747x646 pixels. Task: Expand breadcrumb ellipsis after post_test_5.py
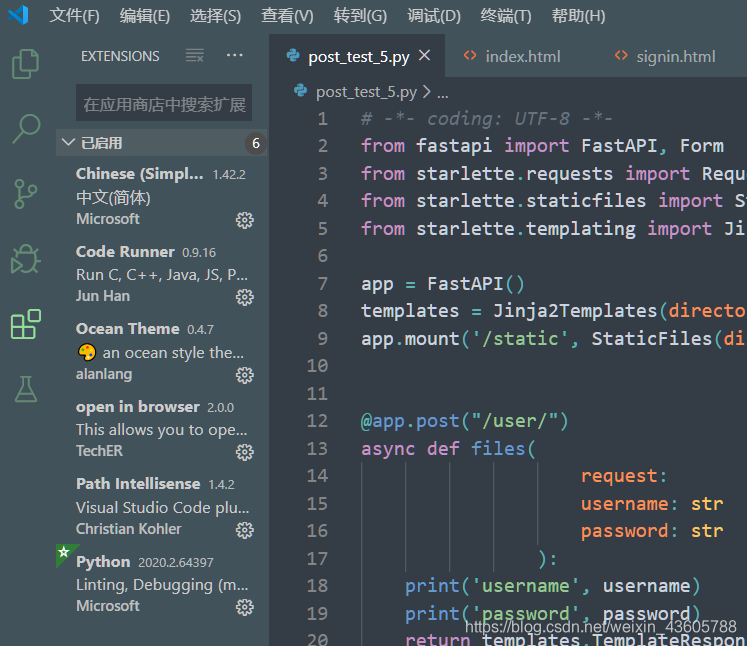pos(443,92)
